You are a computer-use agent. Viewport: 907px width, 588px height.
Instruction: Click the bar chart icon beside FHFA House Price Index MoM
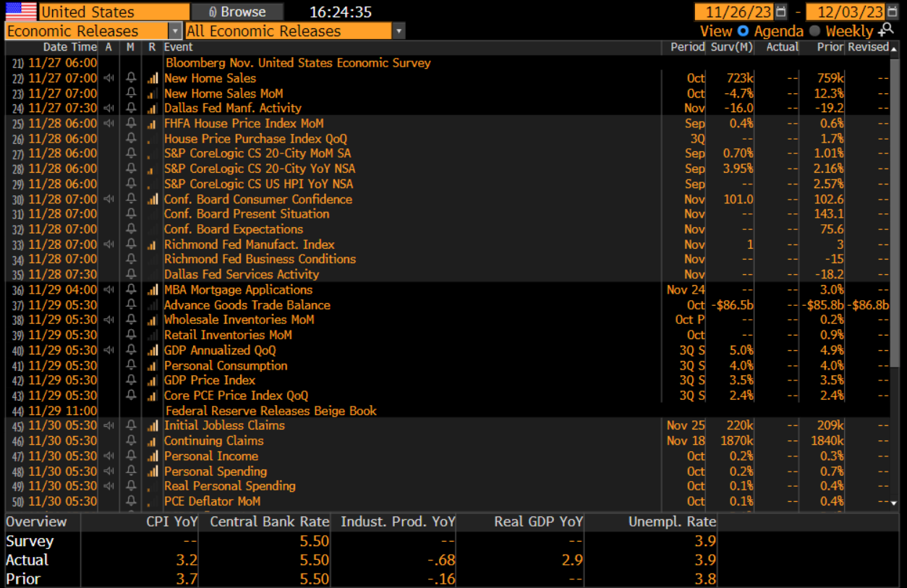tap(150, 123)
